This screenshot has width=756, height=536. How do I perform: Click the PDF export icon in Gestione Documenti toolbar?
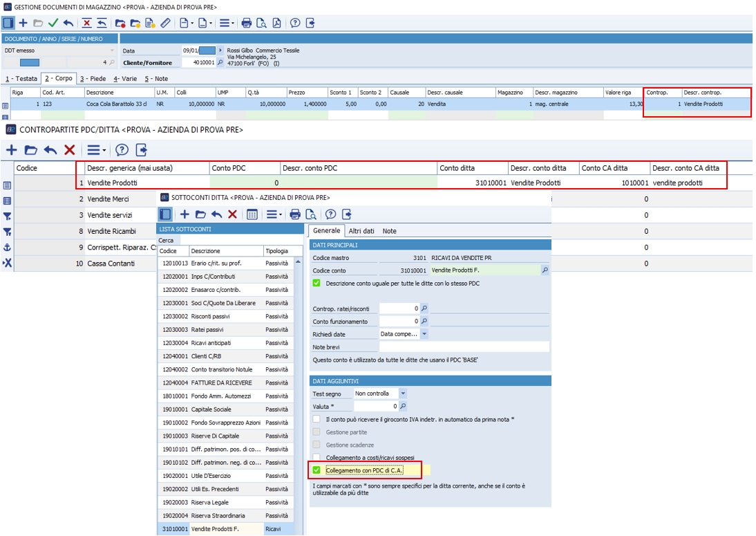(276, 23)
